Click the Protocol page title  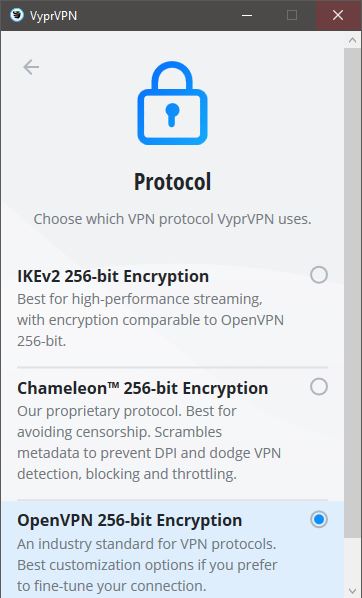coord(172,182)
